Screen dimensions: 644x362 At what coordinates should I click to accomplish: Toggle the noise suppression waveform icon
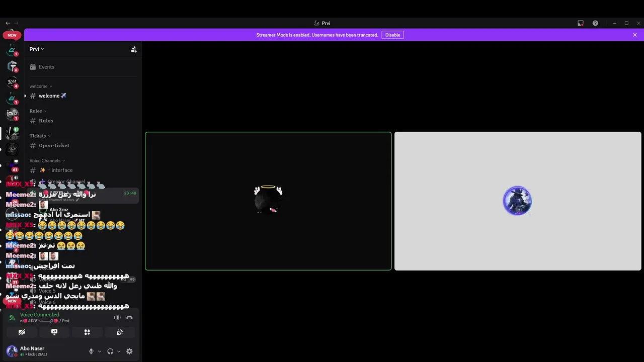tap(117, 317)
